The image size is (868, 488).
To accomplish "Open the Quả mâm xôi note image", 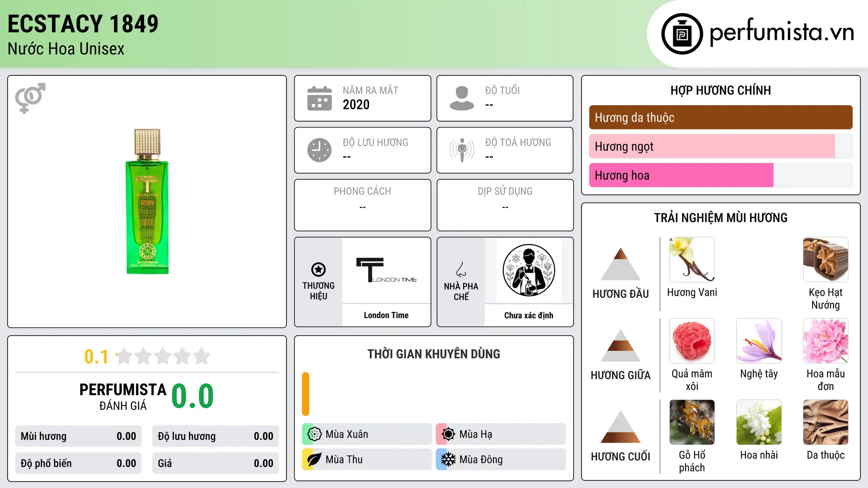I will coord(692,341).
